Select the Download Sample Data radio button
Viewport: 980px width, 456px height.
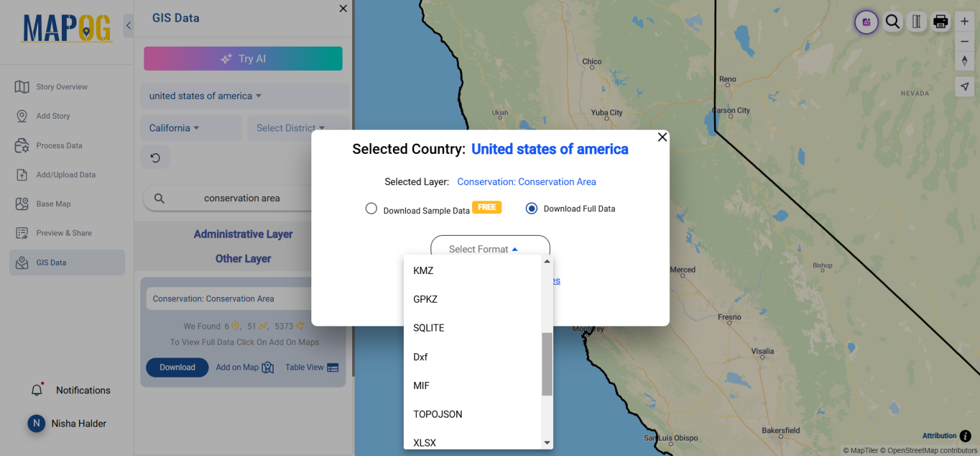[371, 208]
